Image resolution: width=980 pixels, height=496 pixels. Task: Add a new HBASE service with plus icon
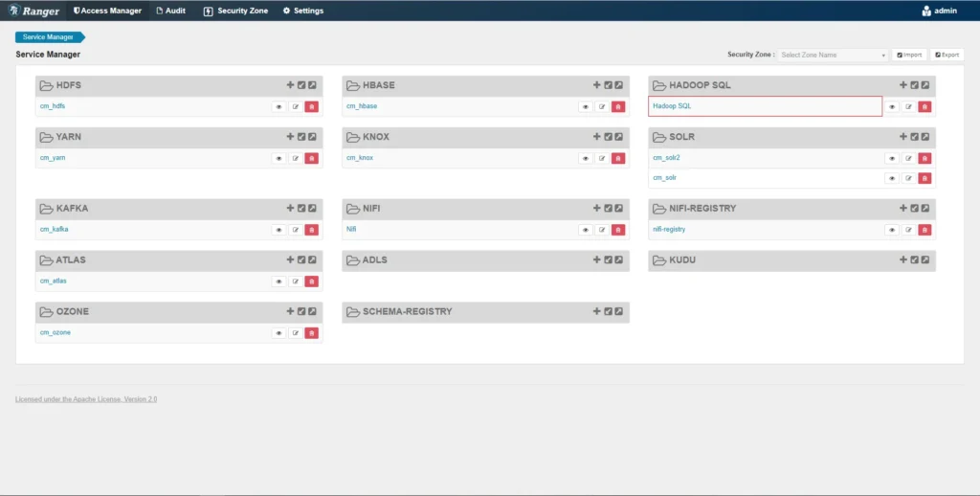pyautogui.click(x=596, y=85)
